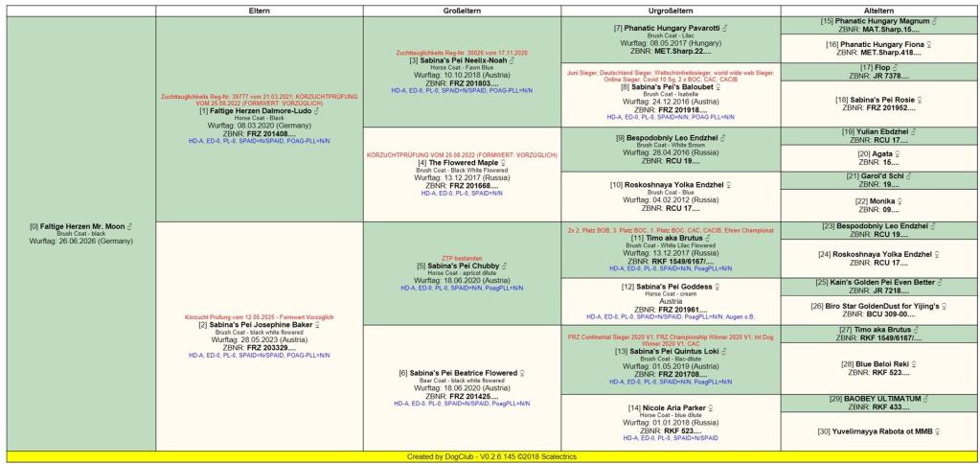Select Phanatic Hungary Magnum entry [15]
This screenshot has height=464, width=980.
click(x=880, y=21)
